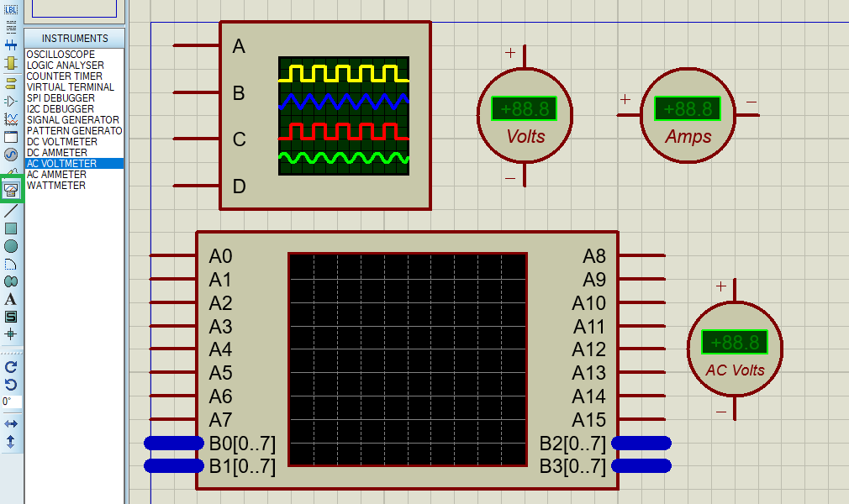Select the 2D Closed Path tool

(11, 281)
